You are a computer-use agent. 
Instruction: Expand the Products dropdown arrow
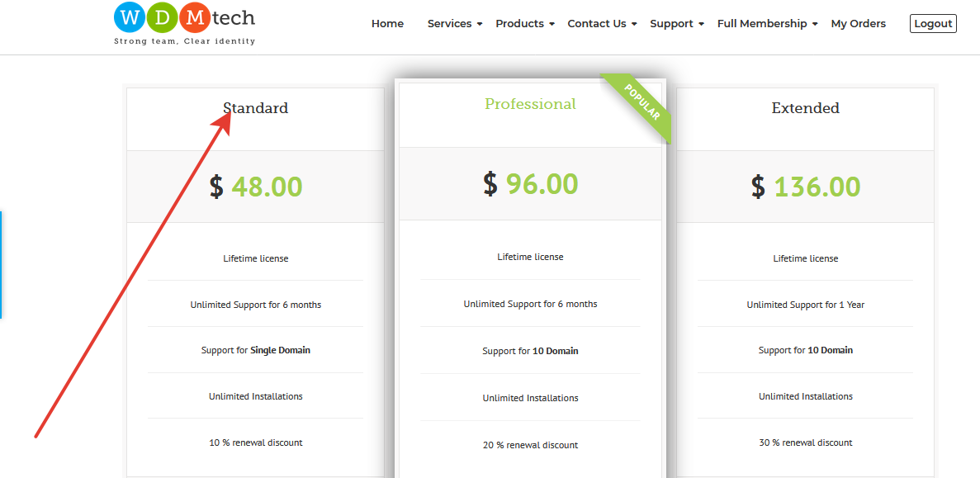pos(552,25)
